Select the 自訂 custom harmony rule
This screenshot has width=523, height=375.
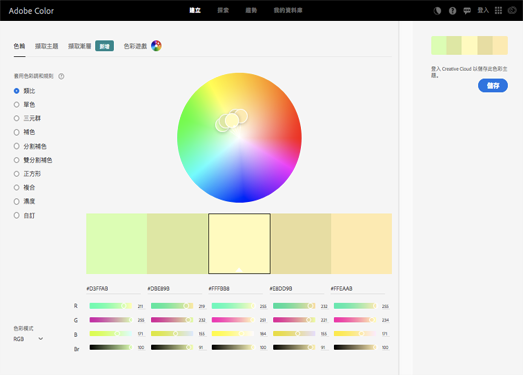tap(25, 216)
